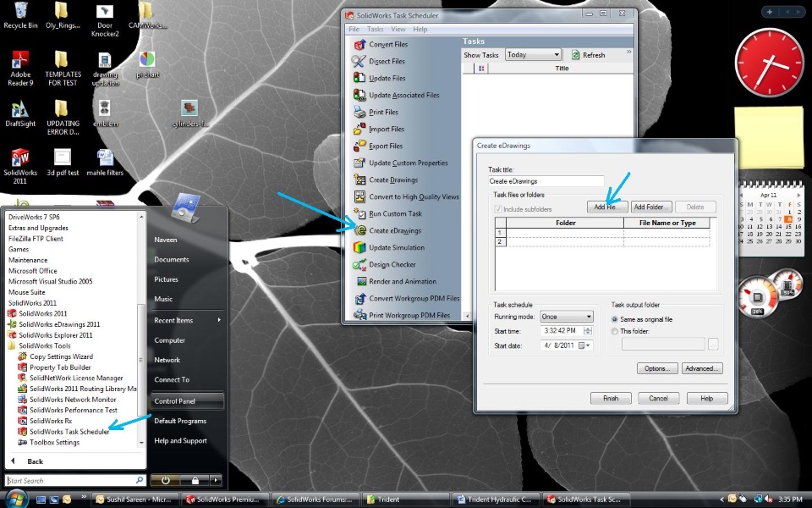812x508 pixels.
Task: Switch to SolidWorks Forums taskbar button
Action: pos(315,500)
